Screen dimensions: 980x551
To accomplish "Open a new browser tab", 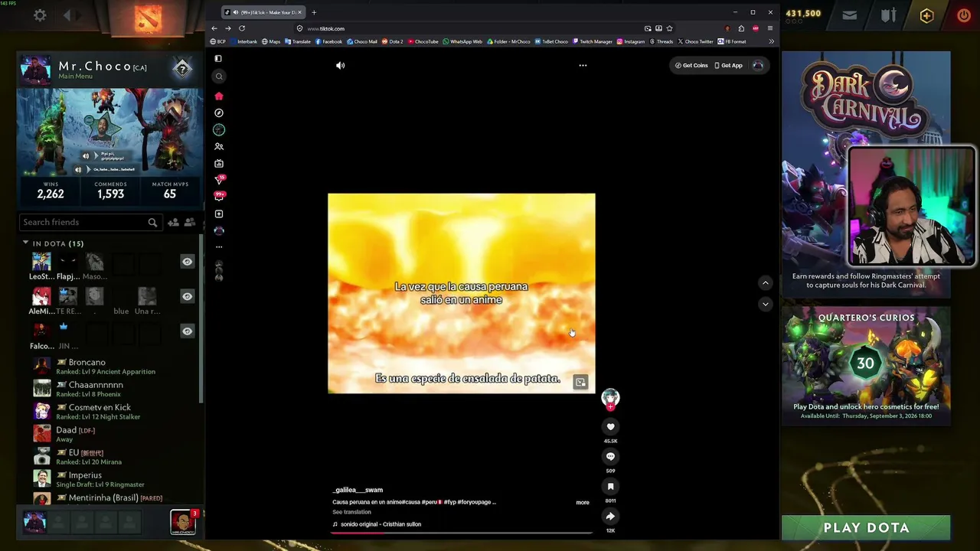I will click(x=314, y=12).
